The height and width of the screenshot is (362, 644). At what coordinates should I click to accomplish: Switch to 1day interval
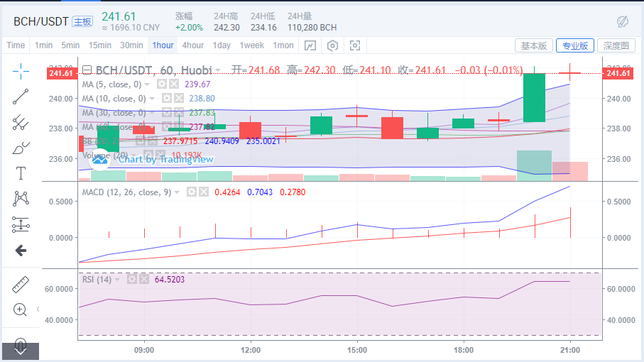coord(222,45)
